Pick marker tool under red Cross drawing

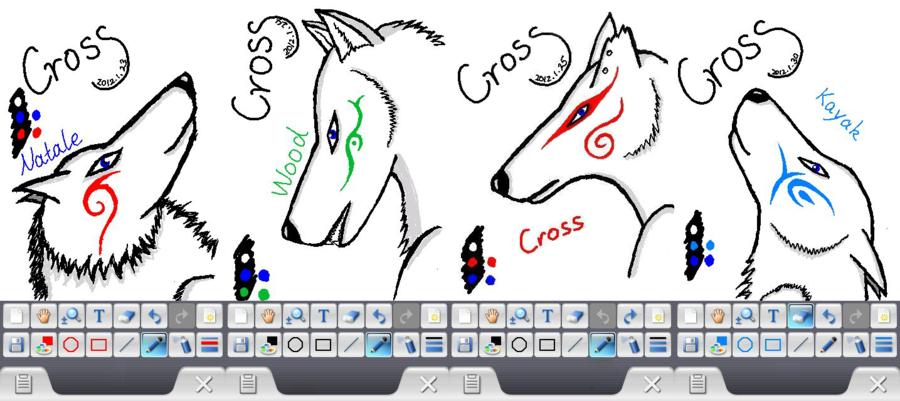(x=631, y=345)
